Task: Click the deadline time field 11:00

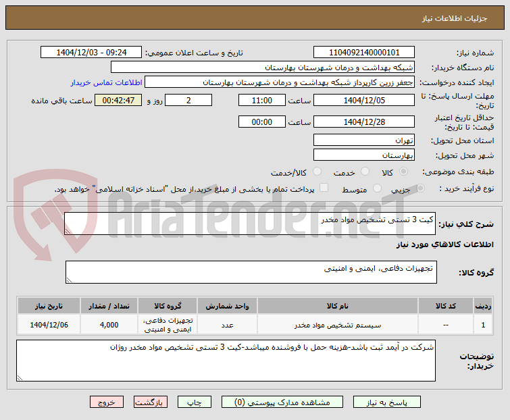Action: (x=262, y=100)
